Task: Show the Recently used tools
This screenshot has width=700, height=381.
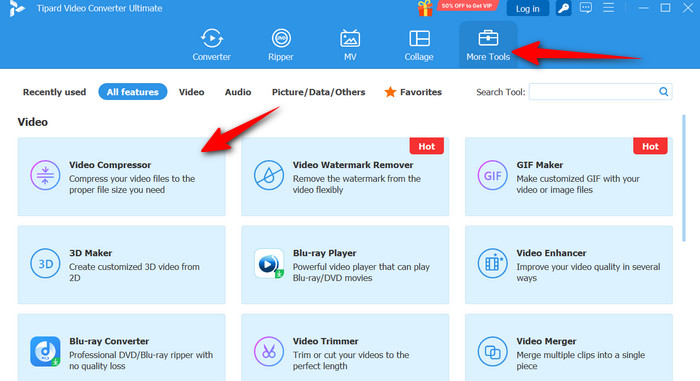Action: (54, 92)
